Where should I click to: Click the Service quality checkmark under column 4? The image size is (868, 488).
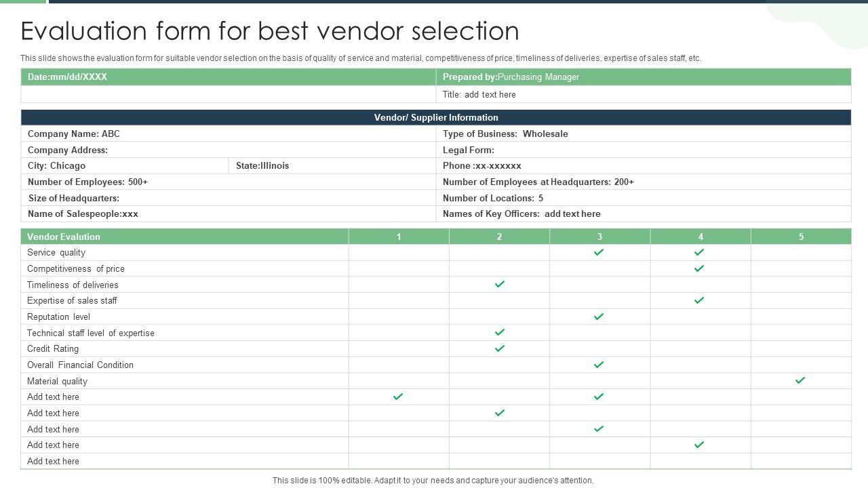point(699,252)
